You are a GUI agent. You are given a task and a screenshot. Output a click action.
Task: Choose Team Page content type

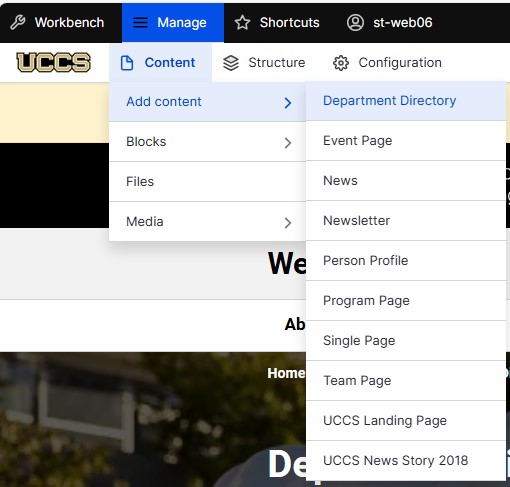[x=406, y=381]
